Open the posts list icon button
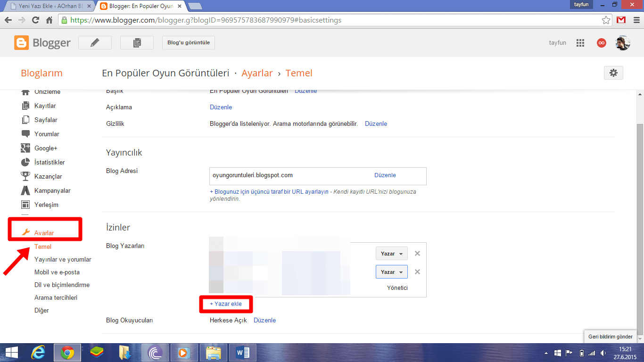This screenshot has width=644, height=362. coord(137,42)
